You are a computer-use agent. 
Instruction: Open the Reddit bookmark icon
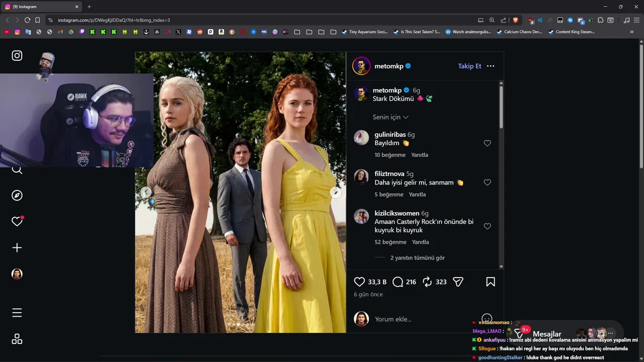[200, 32]
